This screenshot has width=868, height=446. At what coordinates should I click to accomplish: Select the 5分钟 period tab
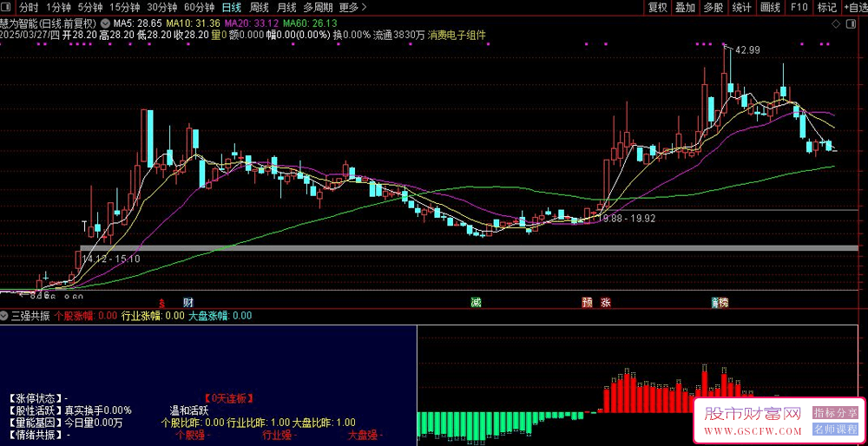pos(90,8)
